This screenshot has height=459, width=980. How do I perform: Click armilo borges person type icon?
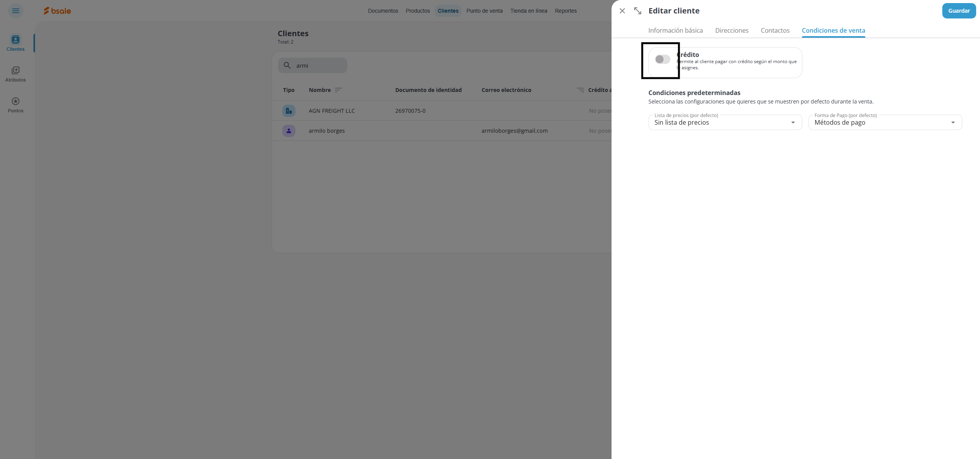click(x=288, y=131)
